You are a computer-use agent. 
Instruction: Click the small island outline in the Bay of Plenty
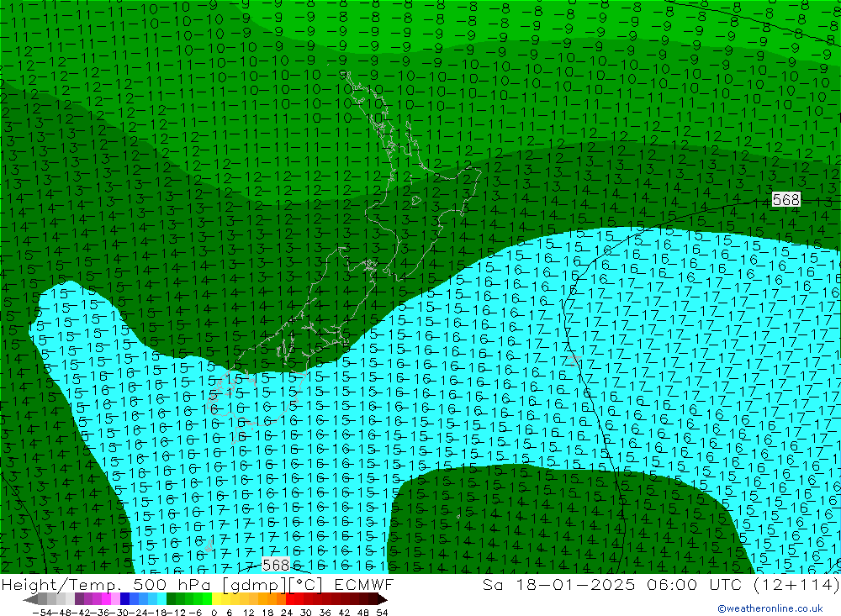point(416,201)
